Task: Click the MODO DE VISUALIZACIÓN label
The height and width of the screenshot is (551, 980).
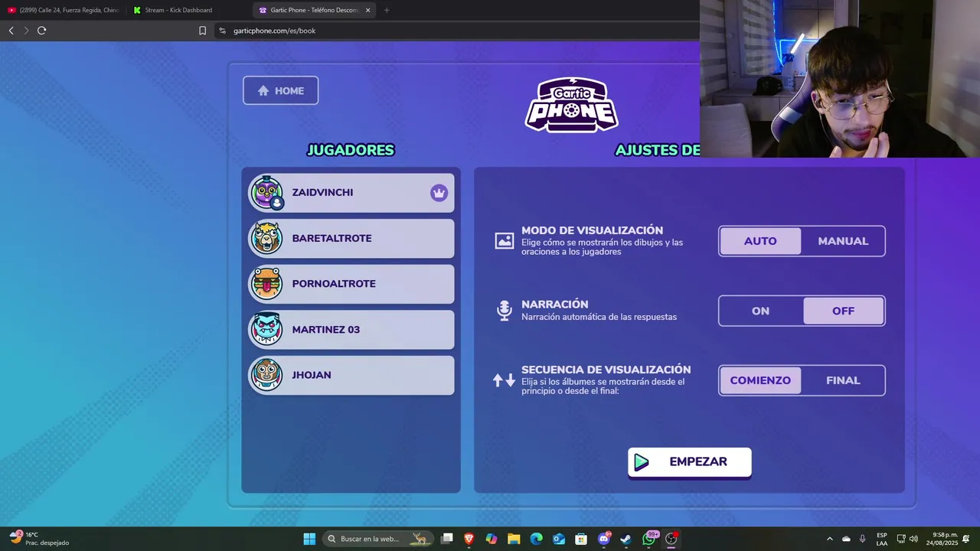Action: (592, 230)
